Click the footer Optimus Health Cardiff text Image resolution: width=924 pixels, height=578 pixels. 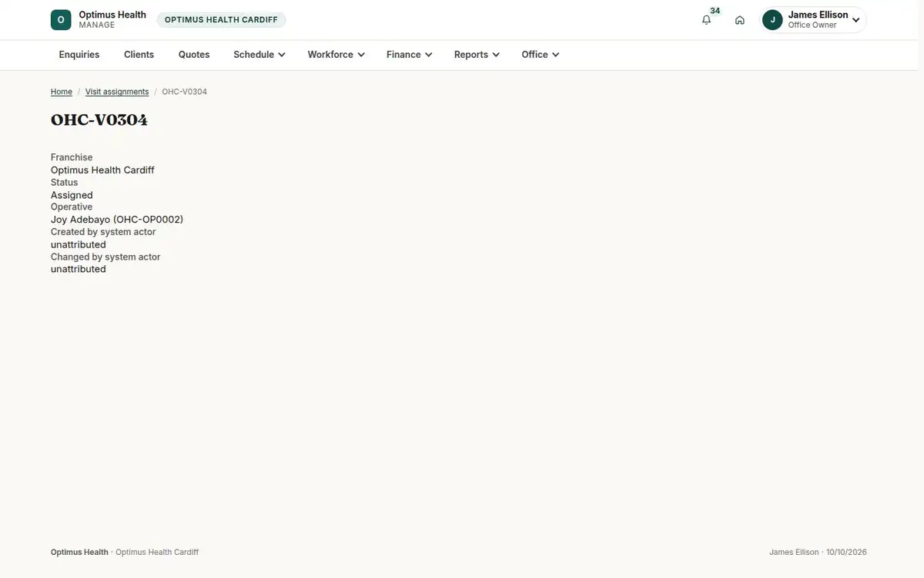tap(157, 553)
